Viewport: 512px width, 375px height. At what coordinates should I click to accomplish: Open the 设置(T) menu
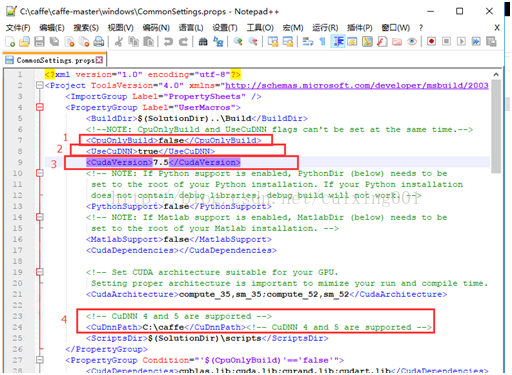pos(225,28)
